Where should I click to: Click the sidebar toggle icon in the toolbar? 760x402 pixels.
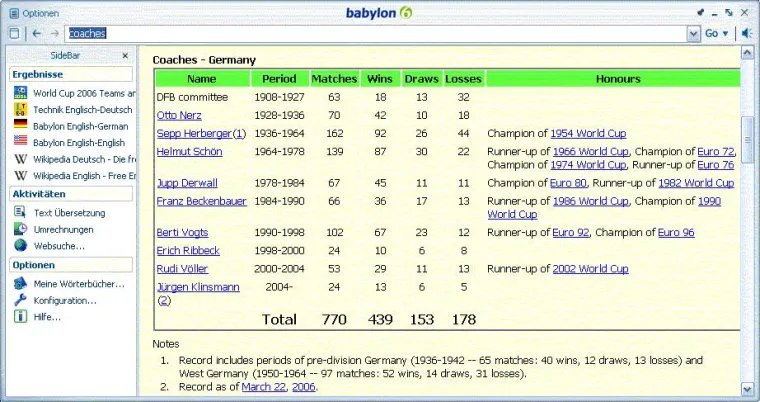pyautogui.click(x=15, y=33)
